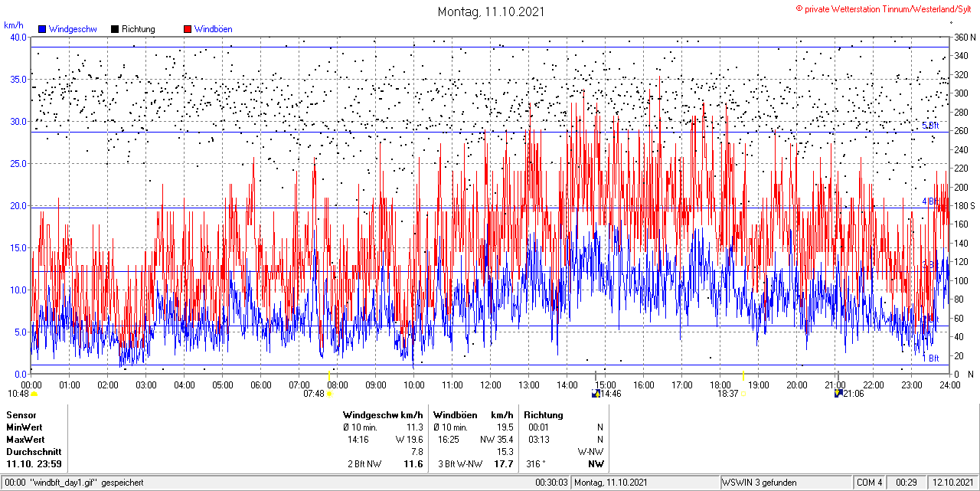The image size is (980, 491).
Task: Click the 1 Bft threshold label
Action: pyautogui.click(x=930, y=358)
